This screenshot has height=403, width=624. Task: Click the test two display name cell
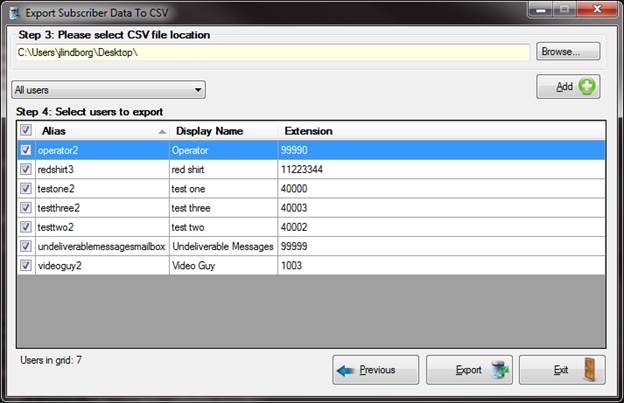[x=224, y=227]
